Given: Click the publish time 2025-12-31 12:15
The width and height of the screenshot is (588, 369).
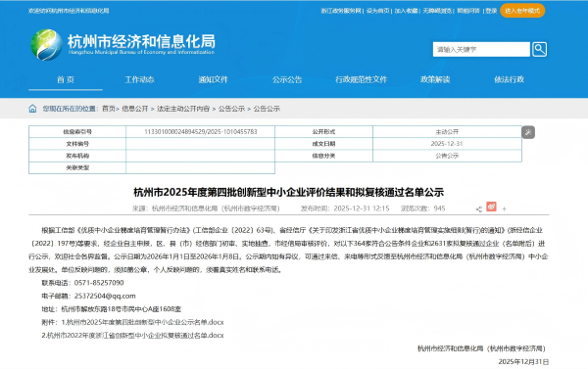Looking at the screenshot, I should tap(362, 208).
